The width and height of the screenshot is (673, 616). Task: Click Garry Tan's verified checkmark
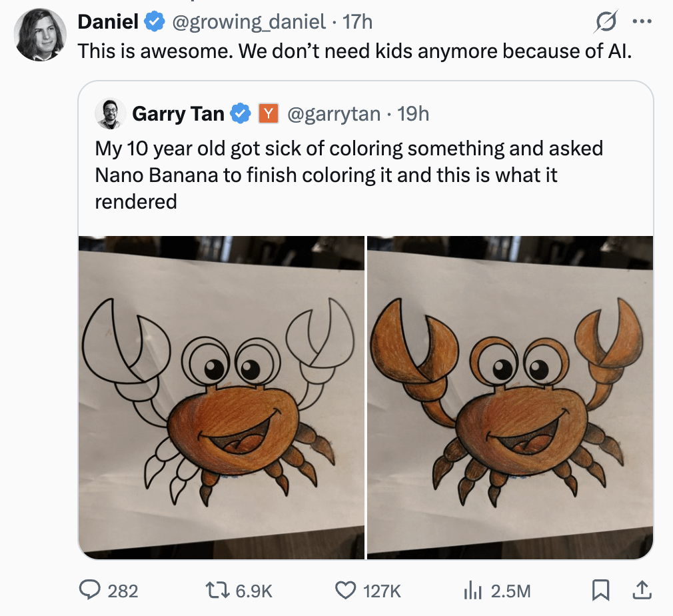[240, 114]
